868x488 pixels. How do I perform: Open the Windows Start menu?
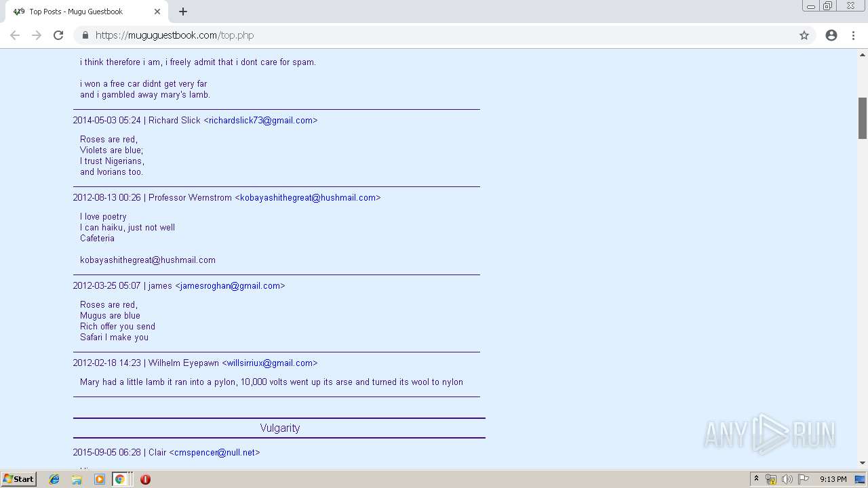(x=19, y=479)
